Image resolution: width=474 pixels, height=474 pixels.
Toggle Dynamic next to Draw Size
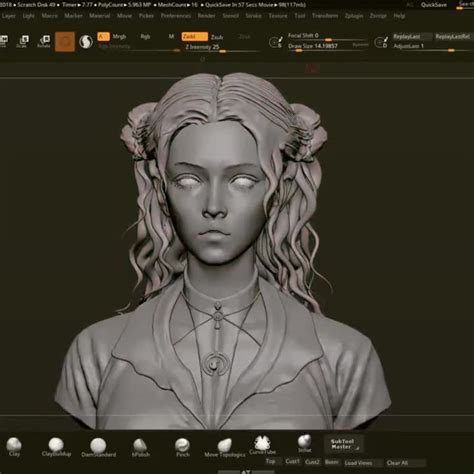(360, 45)
